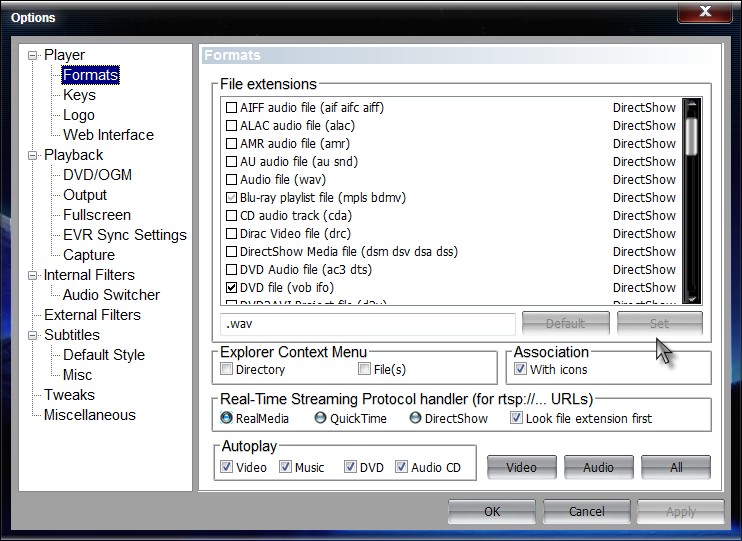Select the Player tree label
Viewport: 742px width, 541px height.
click(64, 55)
